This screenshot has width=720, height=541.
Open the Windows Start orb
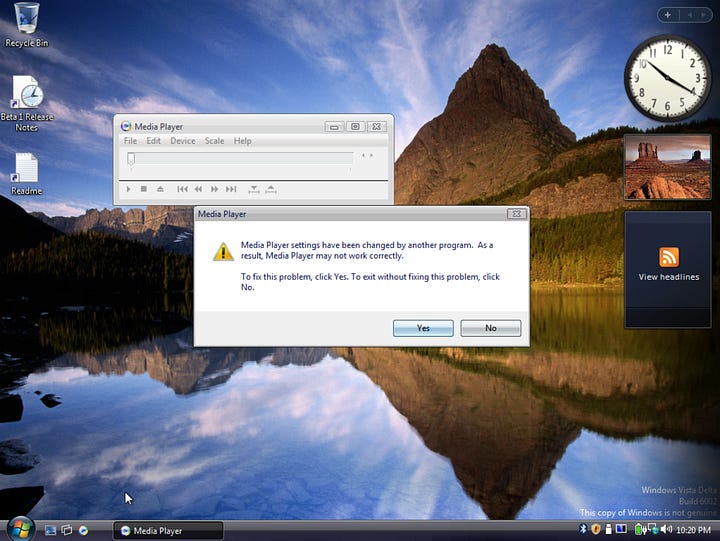[20, 529]
